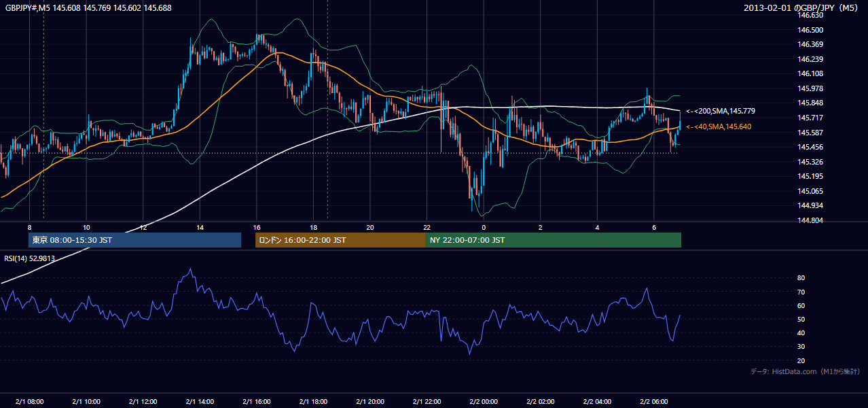Click the RSI scale value 70
Image resolution: width=868 pixels, height=408 pixels.
click(801, 292)
